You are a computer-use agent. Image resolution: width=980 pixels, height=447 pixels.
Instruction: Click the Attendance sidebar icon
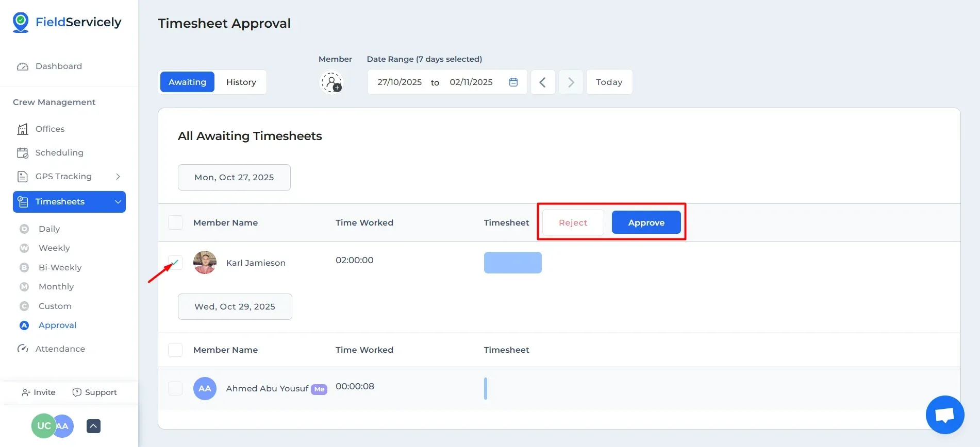coord(23,349)
